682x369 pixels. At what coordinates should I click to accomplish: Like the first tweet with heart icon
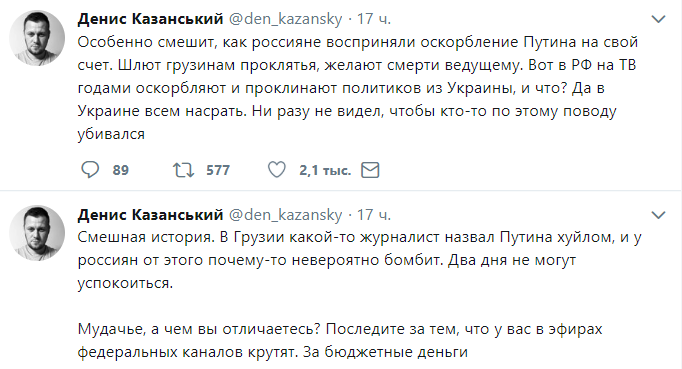pos(277,170)
